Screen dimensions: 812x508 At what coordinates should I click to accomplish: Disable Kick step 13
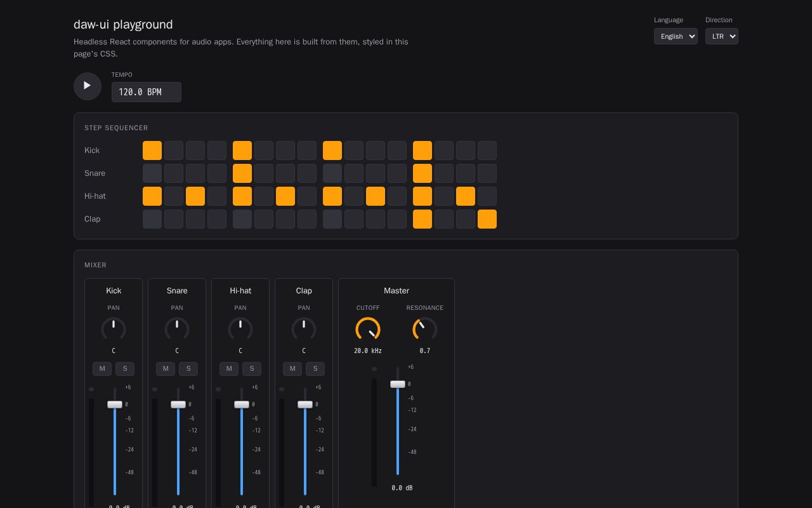(x=422, y=150)
